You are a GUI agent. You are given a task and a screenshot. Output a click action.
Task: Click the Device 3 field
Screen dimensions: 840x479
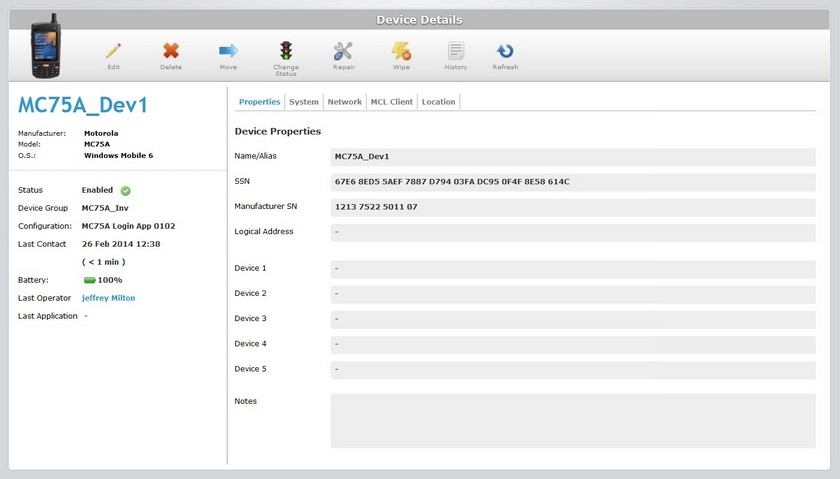573,319
